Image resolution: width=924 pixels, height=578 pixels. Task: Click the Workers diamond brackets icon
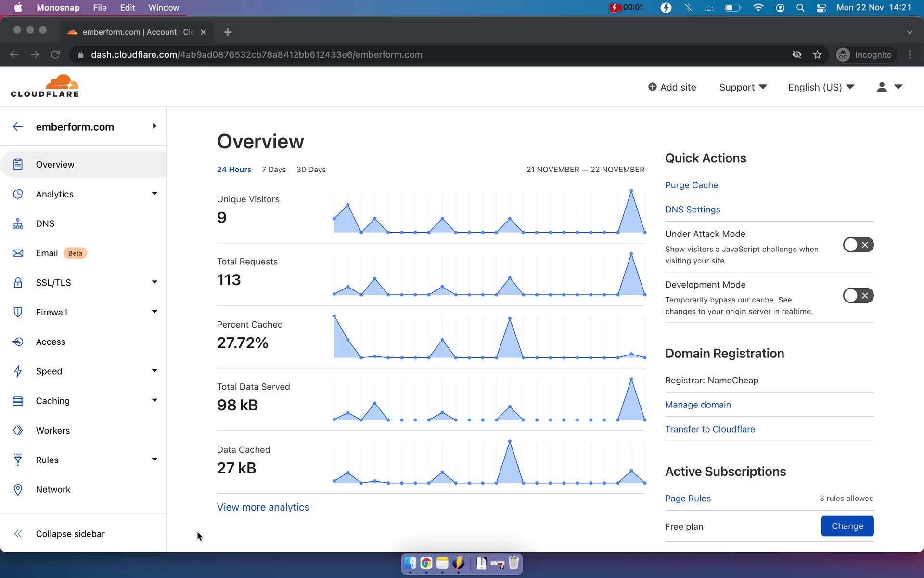click(18, 430)
